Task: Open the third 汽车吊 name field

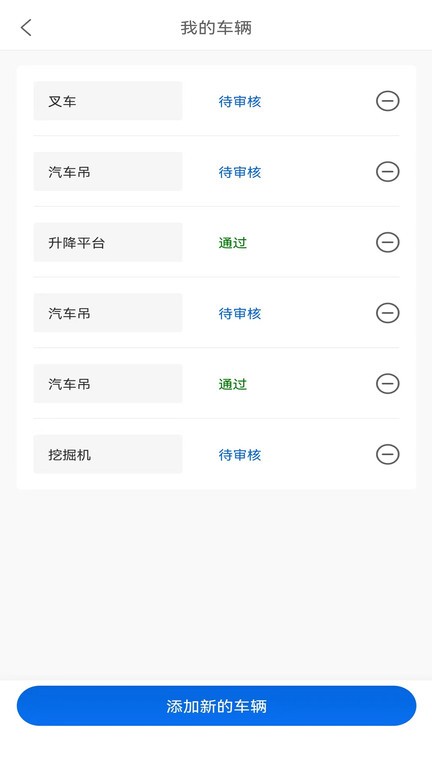Action: click(108, 384)
